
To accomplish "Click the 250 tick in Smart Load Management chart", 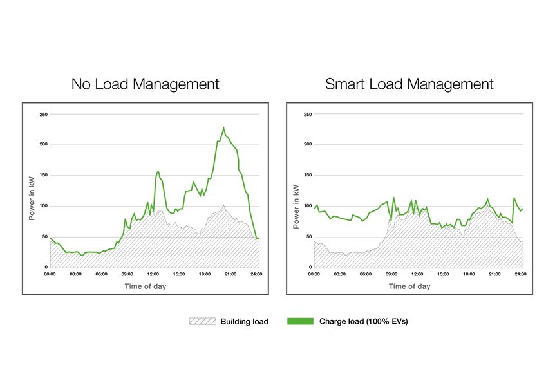I will coord(308,115).
